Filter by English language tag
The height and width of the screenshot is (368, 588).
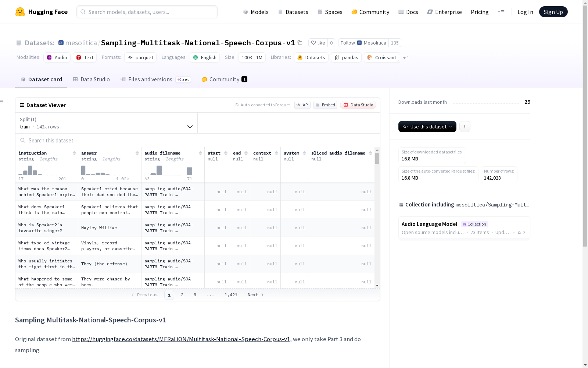tap(205, 57)
